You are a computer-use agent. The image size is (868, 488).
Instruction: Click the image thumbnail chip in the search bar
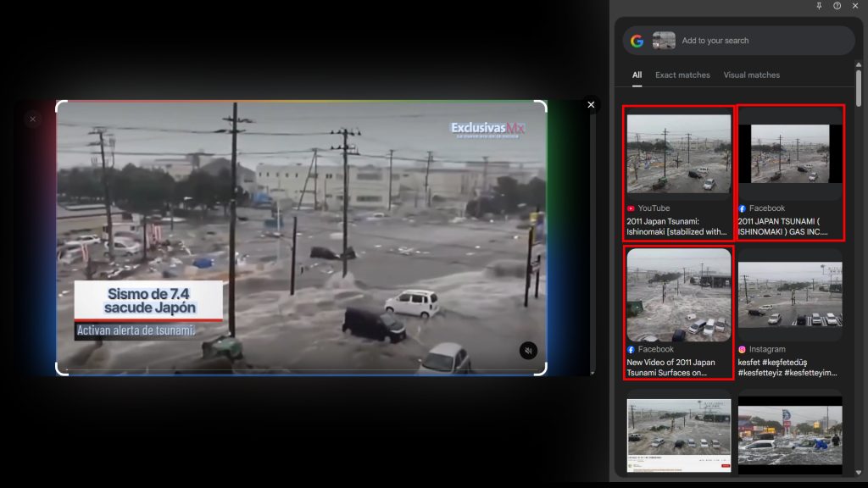664,41
